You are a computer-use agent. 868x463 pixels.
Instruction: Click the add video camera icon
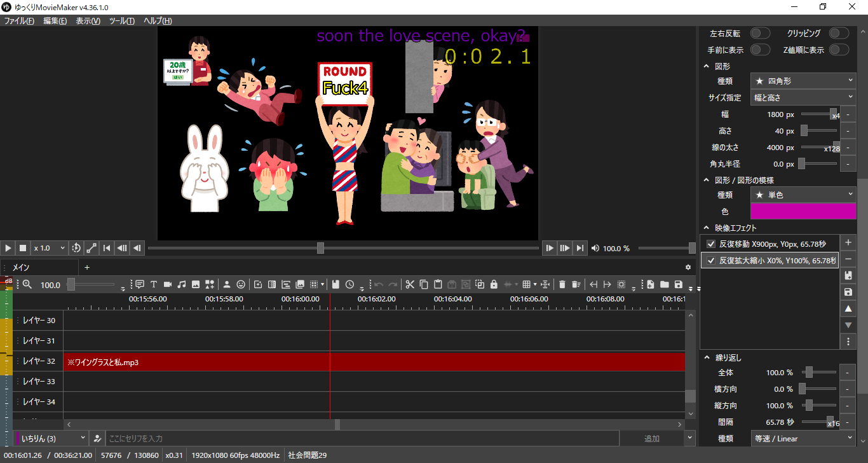pos(167,285)
